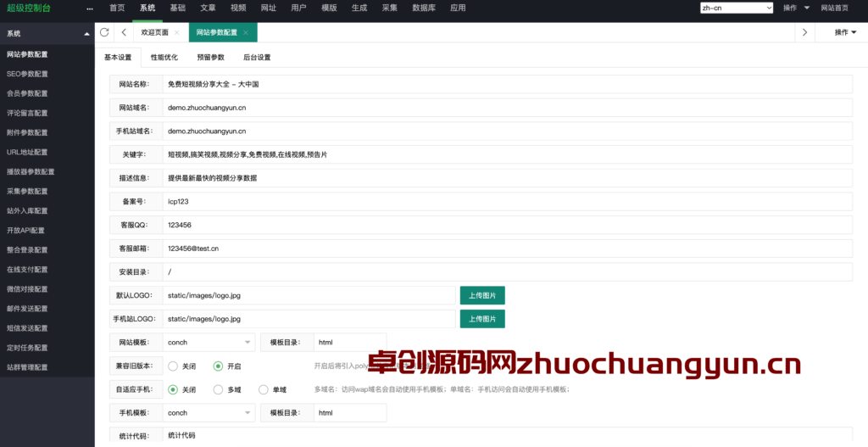Click 上传图片 for 手机站LOGO
Image resolution: width=868 pixels, height=447 pixels.
482,319
